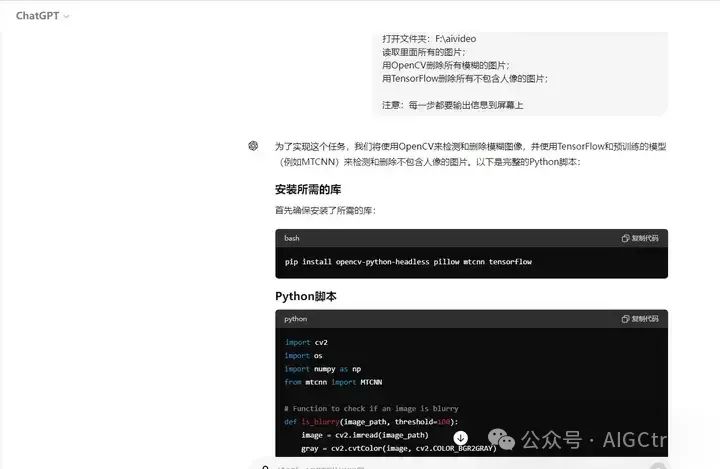
Task: Click the 'python' code block label
Action: 295,319
